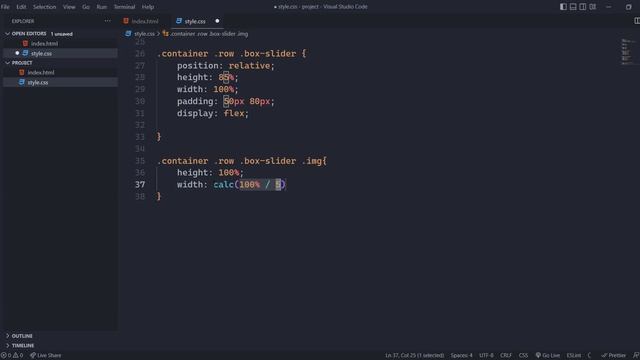Open the Help menu
640x360 pixels.
[x=148, y=7]
